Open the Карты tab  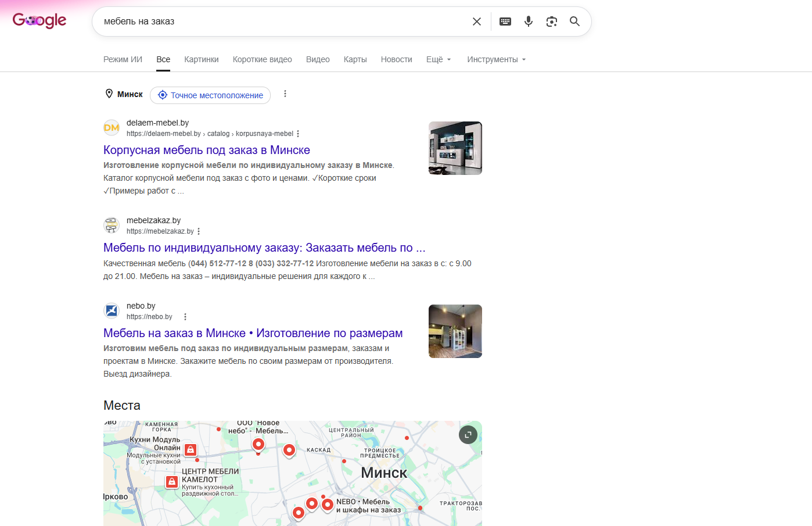pos(355,59)
